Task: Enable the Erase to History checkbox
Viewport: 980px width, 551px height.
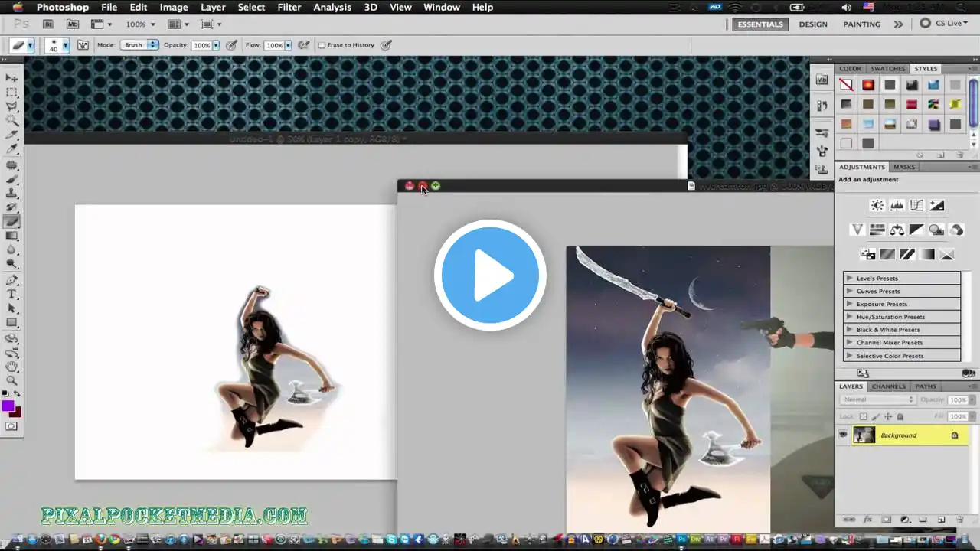Action: coord(322,45)
